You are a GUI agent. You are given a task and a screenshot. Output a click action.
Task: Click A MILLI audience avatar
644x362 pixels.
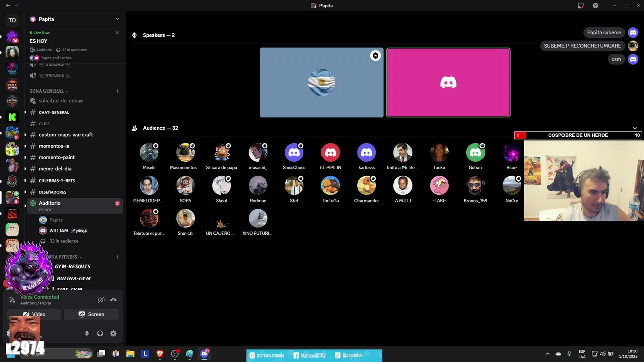tap(403, 185)
